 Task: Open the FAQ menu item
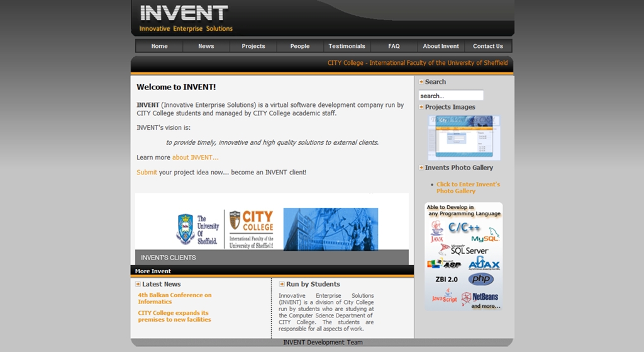tap(394, 46)
